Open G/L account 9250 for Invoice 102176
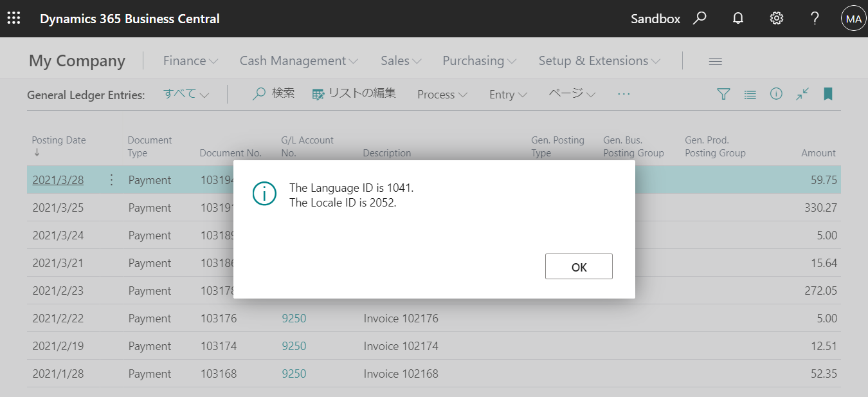This screenshot has height=397, width=868. (x=294, y=318)
